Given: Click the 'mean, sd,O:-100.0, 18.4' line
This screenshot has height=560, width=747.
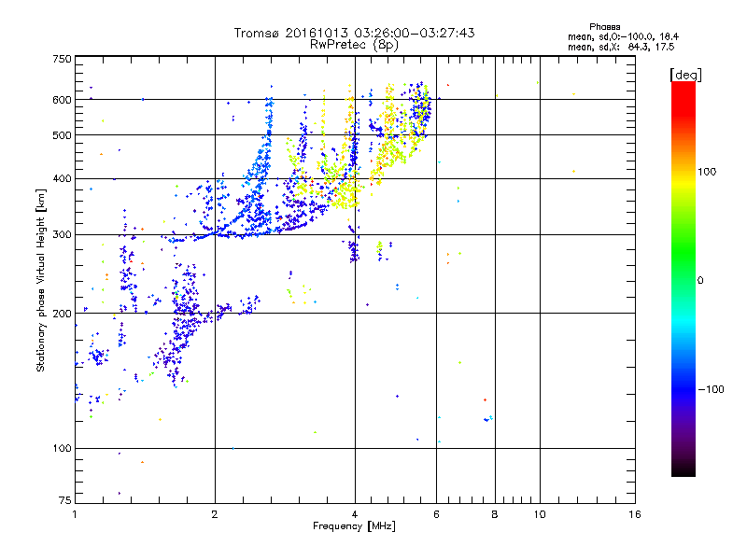Looking at the screenshot, I should pos(623,36).
